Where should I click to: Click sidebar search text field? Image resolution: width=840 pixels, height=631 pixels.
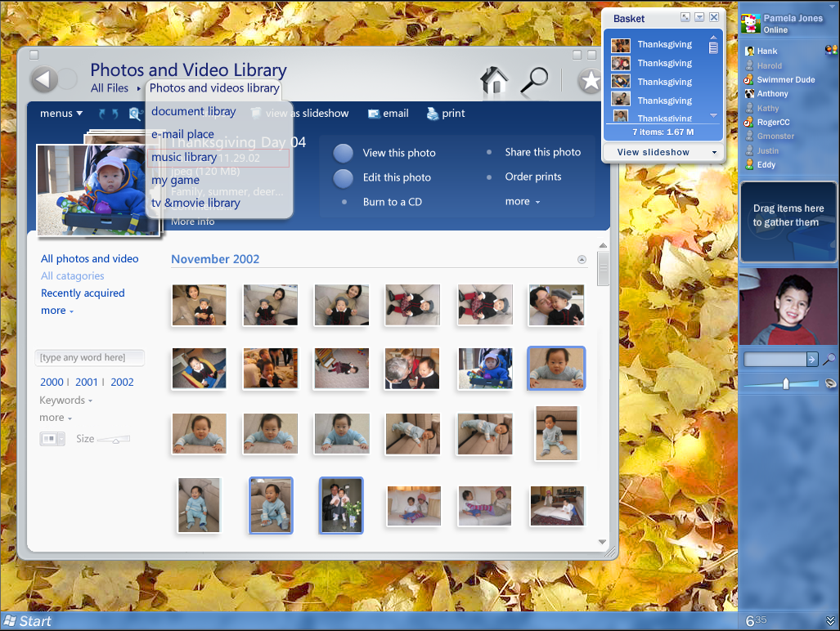click(775, 359)
